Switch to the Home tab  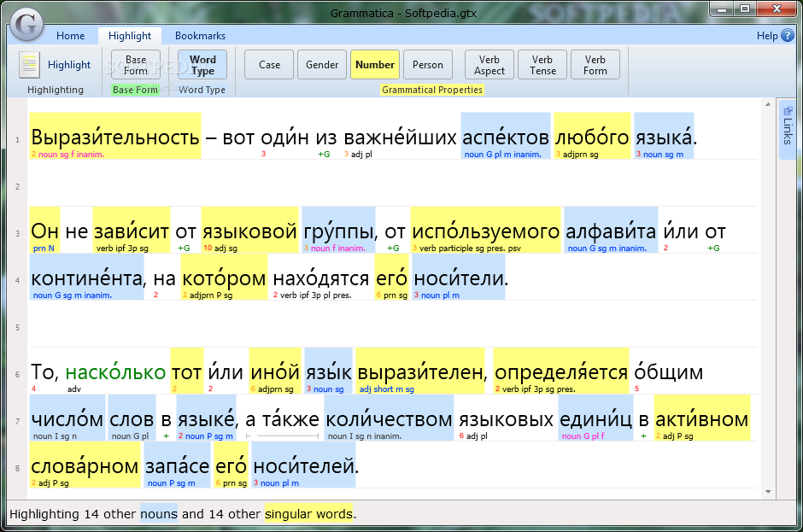coord(71,35)
